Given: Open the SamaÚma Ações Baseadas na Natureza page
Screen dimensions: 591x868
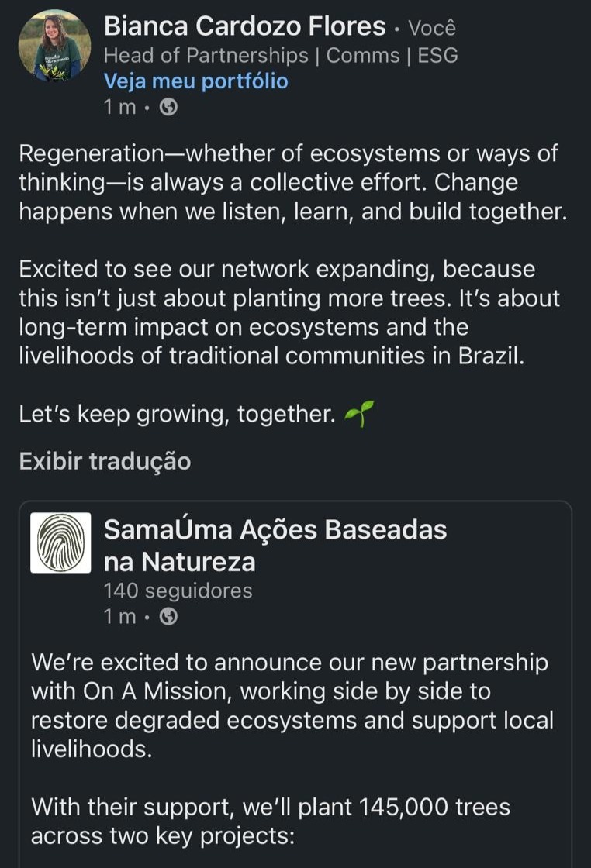Looking at the screenshot, I should tap(275, 545).
